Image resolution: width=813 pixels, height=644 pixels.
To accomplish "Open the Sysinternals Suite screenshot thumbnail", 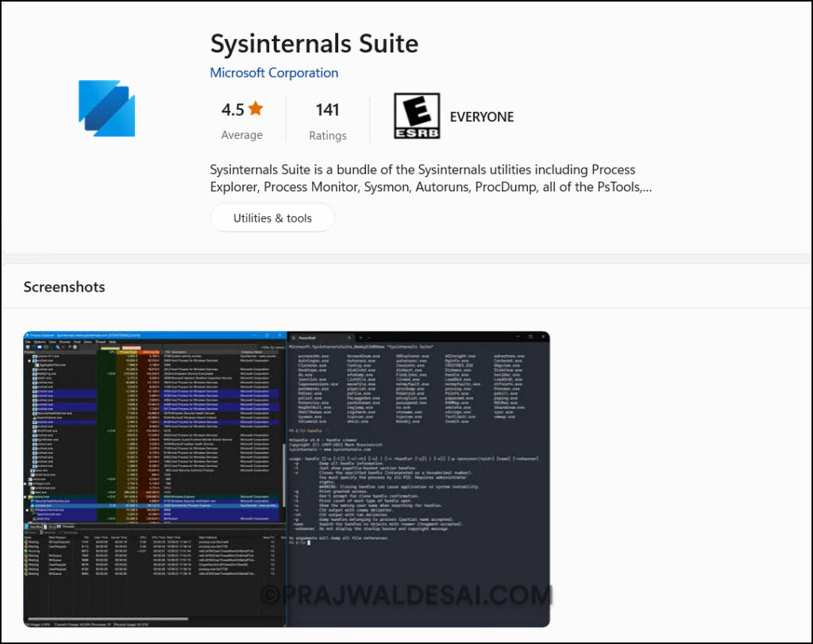I will 286,479.
